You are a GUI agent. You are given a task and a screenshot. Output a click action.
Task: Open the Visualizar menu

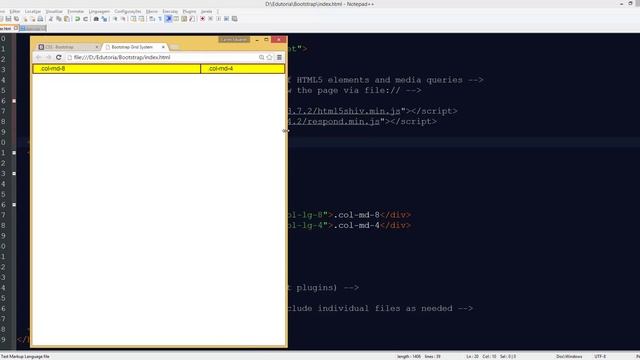click(x=54, y=11)
